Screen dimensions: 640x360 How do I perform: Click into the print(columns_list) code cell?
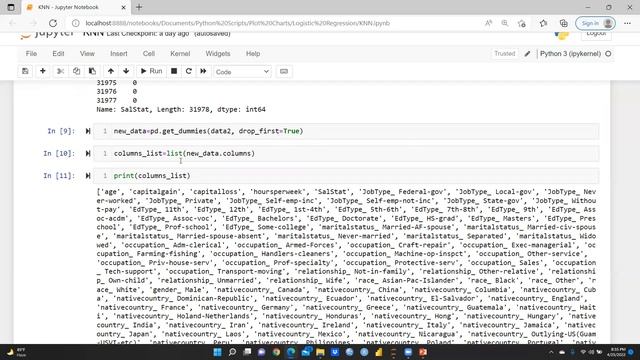click(x=346, y=176)
